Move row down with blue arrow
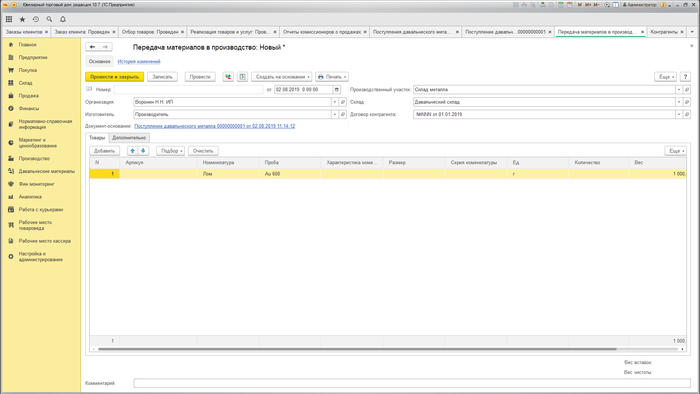 coord(143,151)
